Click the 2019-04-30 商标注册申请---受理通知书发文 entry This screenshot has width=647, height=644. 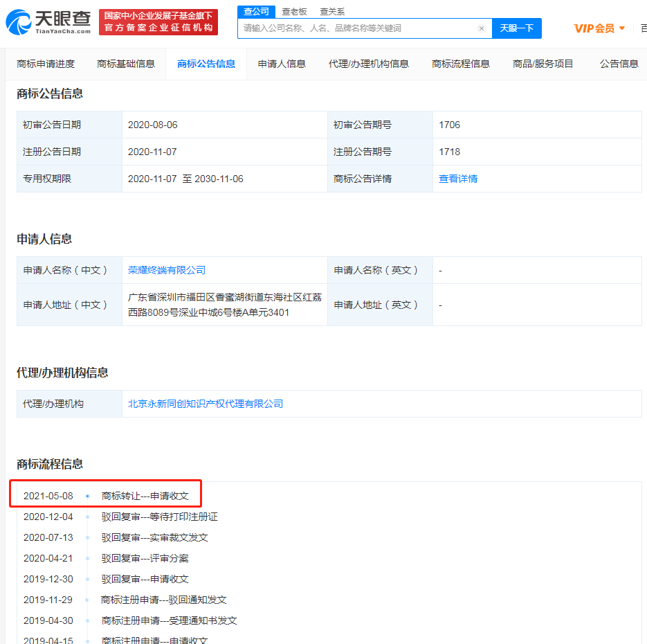(x=130, y=620)
